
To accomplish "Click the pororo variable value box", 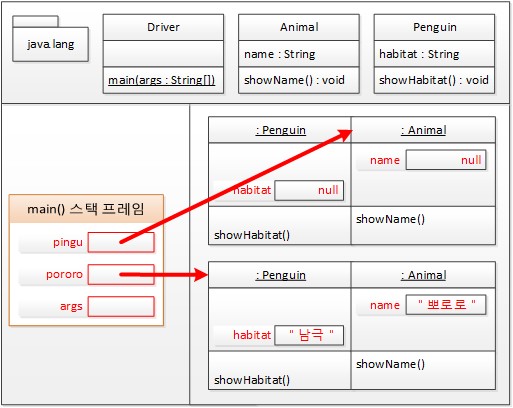I will point(121,274).
